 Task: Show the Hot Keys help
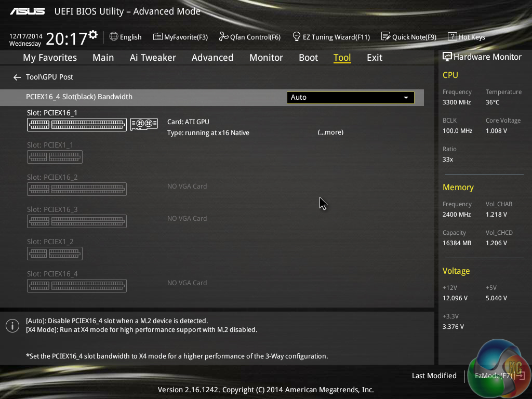[x=467, y=37]
